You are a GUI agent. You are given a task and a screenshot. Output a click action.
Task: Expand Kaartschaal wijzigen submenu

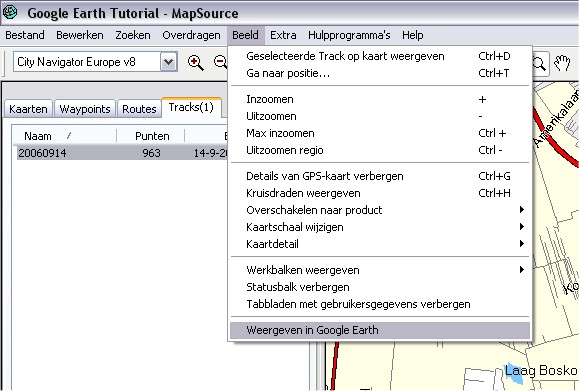coord(380,227)
